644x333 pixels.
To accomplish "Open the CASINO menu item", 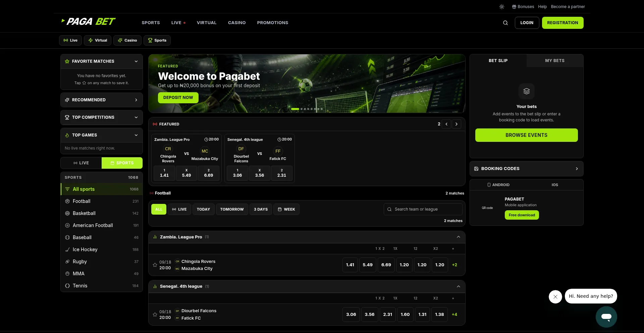I will [237, 23].
